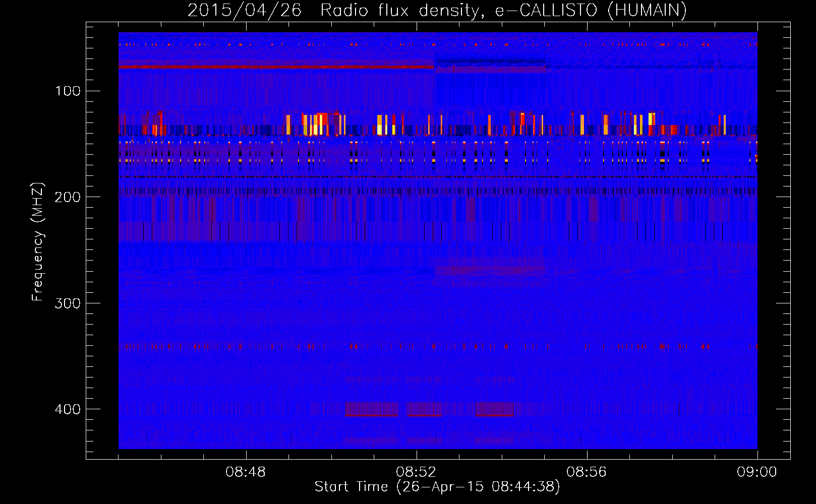Click the 08:48 time tick label

[x=246, y=472]
